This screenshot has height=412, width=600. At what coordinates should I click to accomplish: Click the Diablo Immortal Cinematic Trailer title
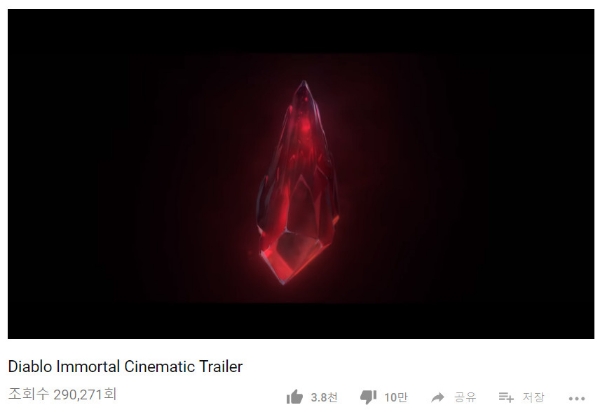pos(125,366)
